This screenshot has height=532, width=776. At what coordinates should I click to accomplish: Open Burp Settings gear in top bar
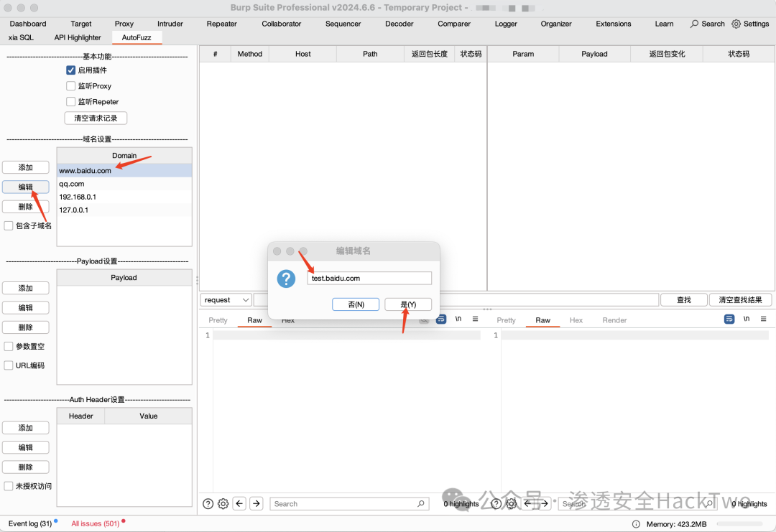click(x=750, y=24)
